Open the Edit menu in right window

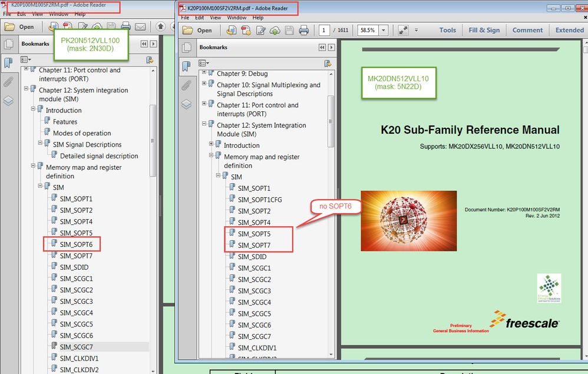[x=200, y=18]
